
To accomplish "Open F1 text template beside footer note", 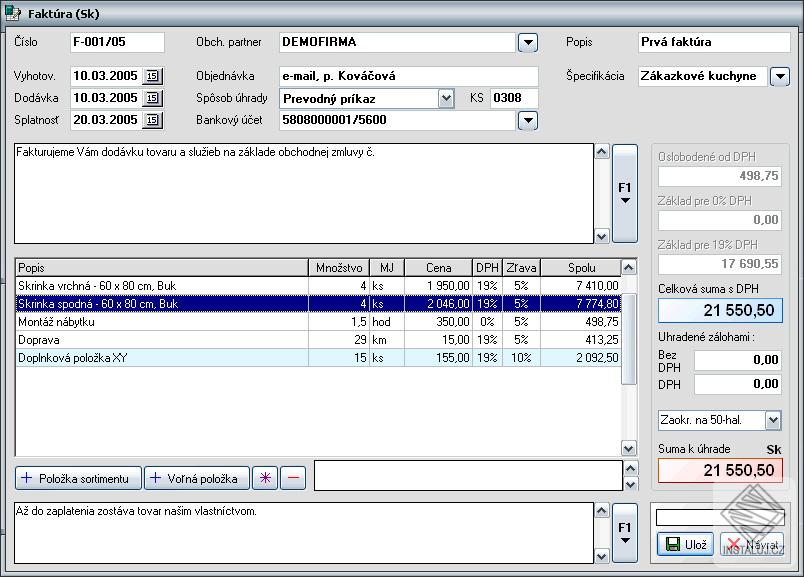I will pyautogui.click(x=625, y=531).
